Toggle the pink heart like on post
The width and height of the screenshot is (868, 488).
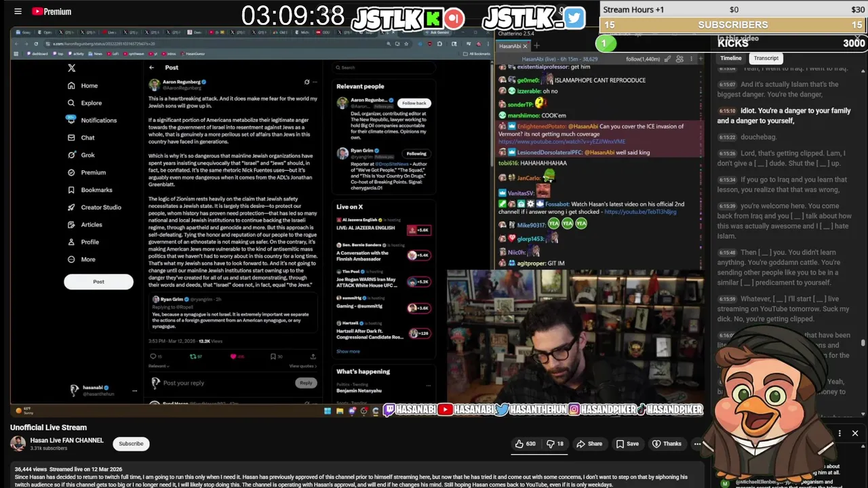(x=233, y=356)
